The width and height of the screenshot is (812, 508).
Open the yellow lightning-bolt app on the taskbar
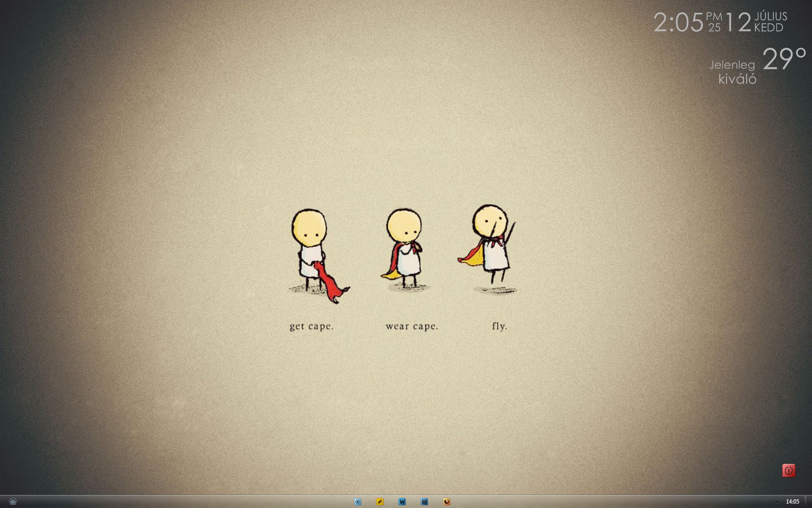pos(380,502)
